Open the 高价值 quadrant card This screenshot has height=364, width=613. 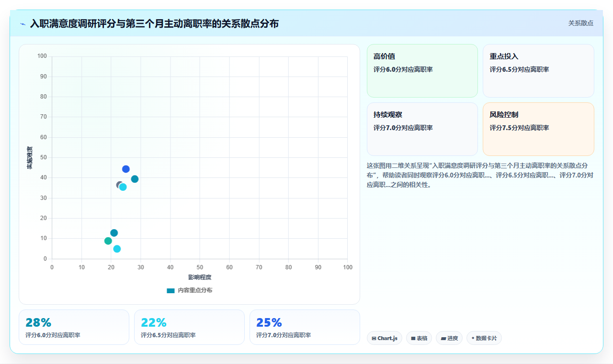422,71
